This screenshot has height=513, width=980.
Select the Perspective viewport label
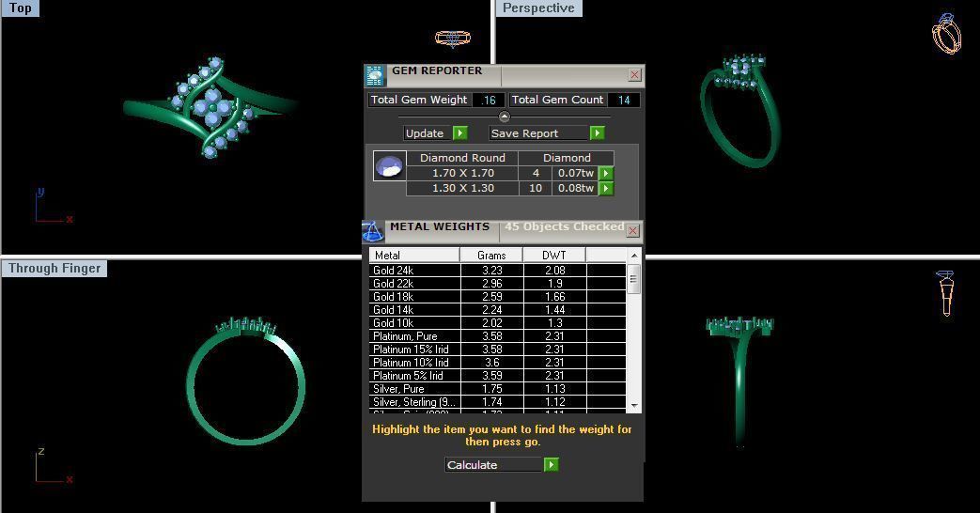538,8
